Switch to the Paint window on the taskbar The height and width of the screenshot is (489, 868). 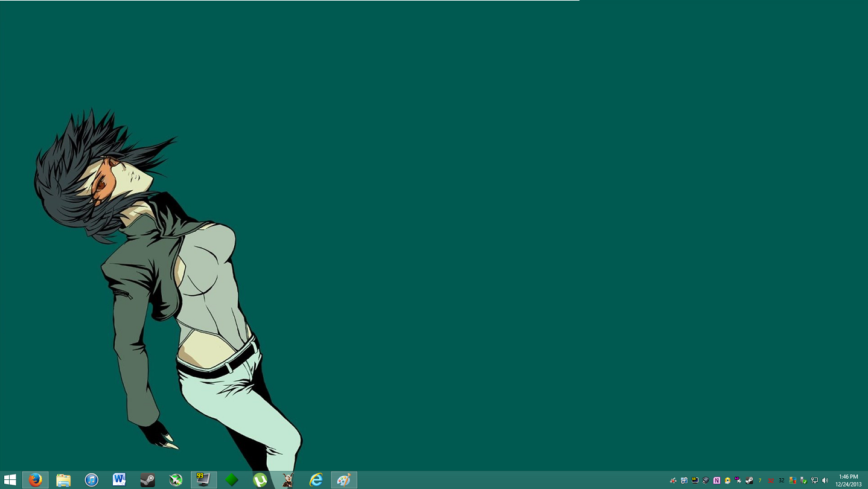coord(344,480)
